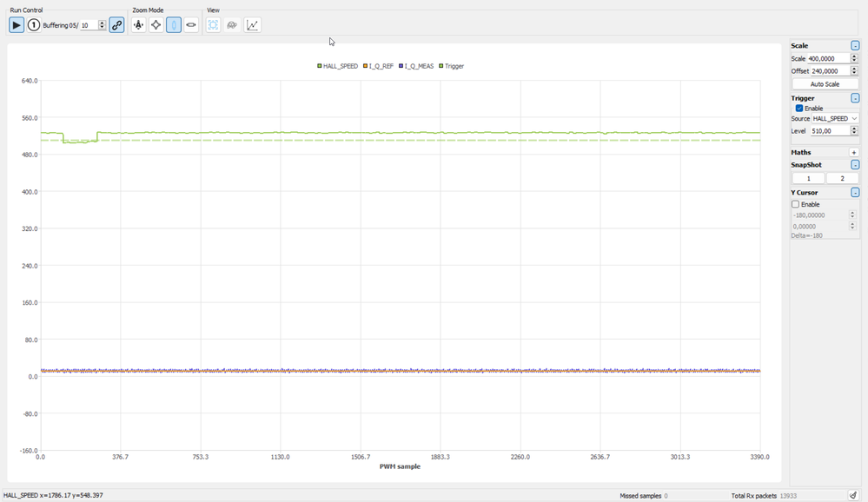Click the HALL_SPEED cursor readout in status bar
Screen dimensions: 868x502
[x=53, y=495]
